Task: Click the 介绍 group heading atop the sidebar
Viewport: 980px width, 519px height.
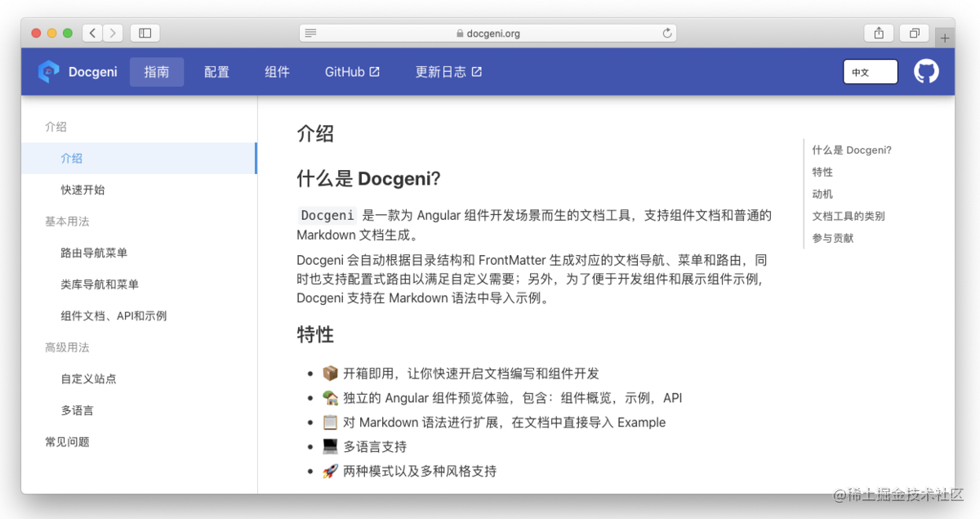Action: (56, 127)
